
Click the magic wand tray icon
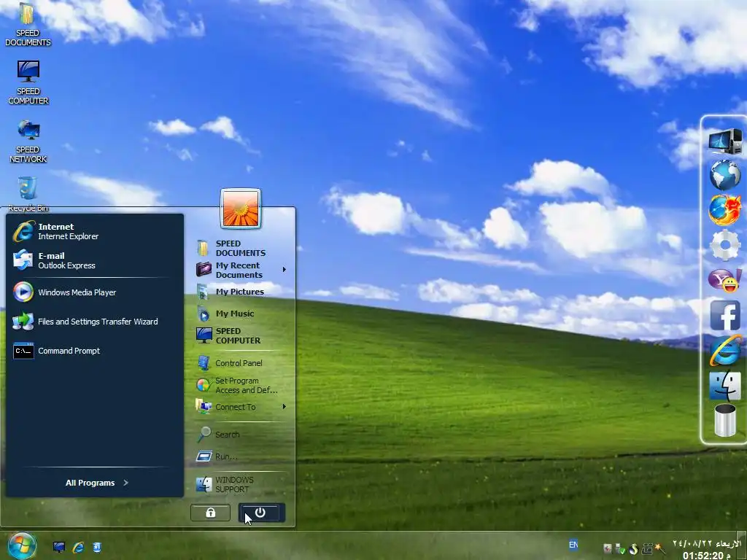point(660,548)
